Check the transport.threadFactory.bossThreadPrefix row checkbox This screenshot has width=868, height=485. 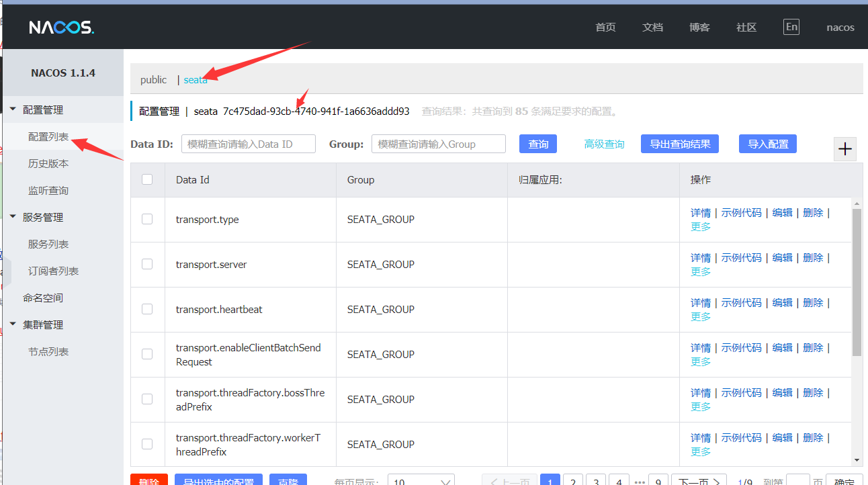click(x=147, y=399)
